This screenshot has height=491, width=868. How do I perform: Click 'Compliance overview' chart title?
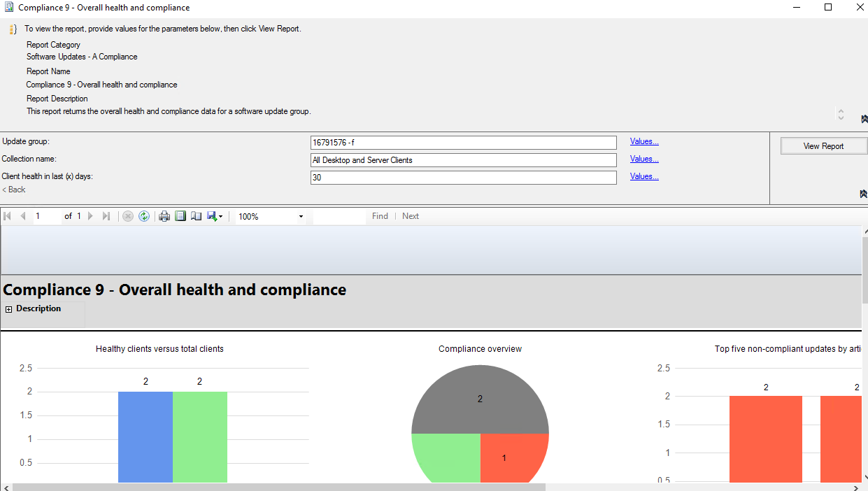point(480,348)
